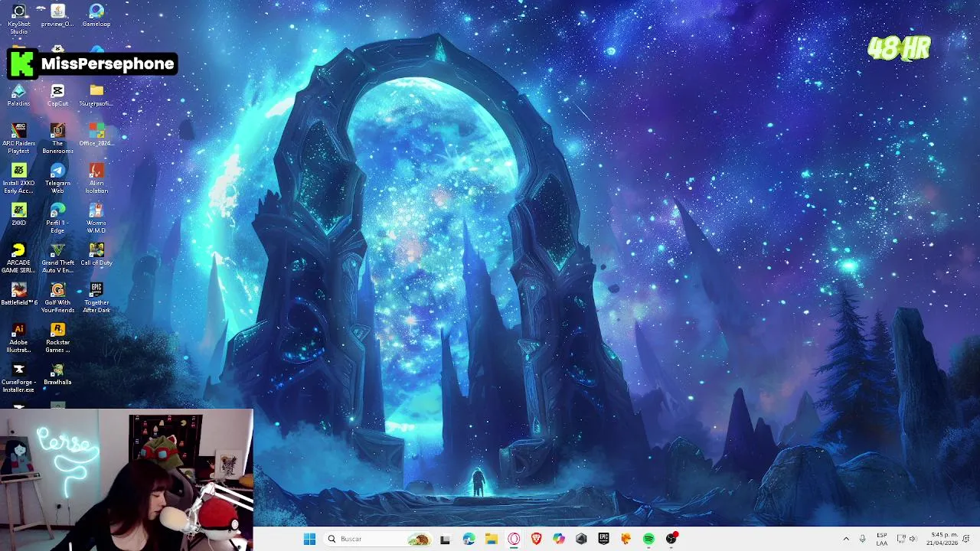This screenshot has width=980, height=551.
Task: Open the %userprofi... folder icon
Action: pyautogui.click(x=96, y=95)
